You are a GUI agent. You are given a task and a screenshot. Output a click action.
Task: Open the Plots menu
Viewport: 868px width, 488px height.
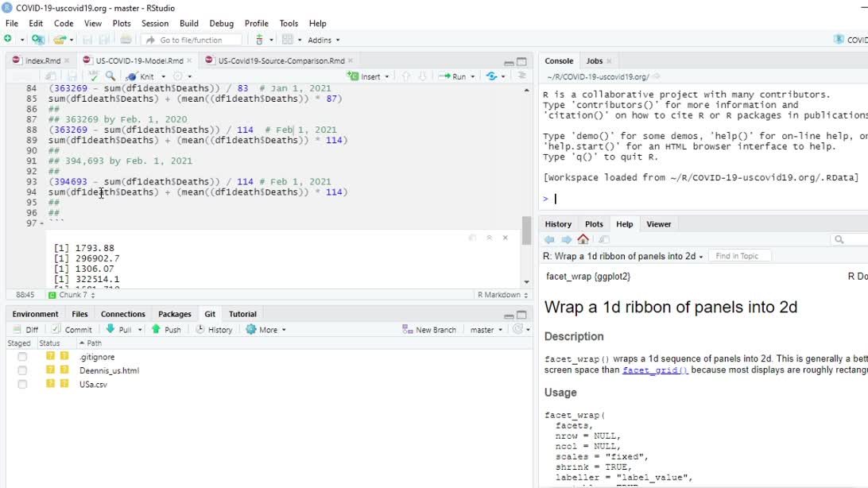(x=122, y=23)
